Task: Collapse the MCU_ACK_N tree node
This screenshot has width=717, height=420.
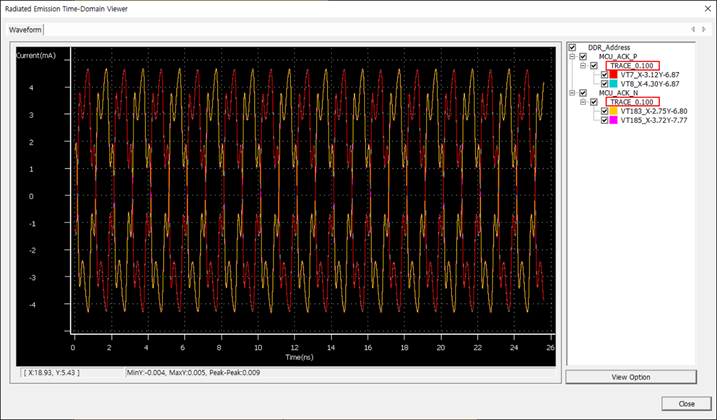Action: (x=573, y=93)
